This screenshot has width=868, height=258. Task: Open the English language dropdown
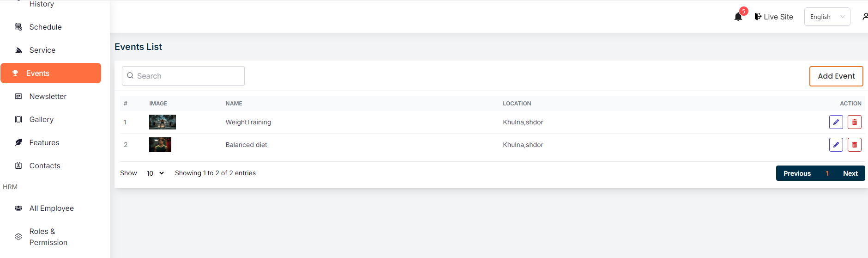click(827, 17)
